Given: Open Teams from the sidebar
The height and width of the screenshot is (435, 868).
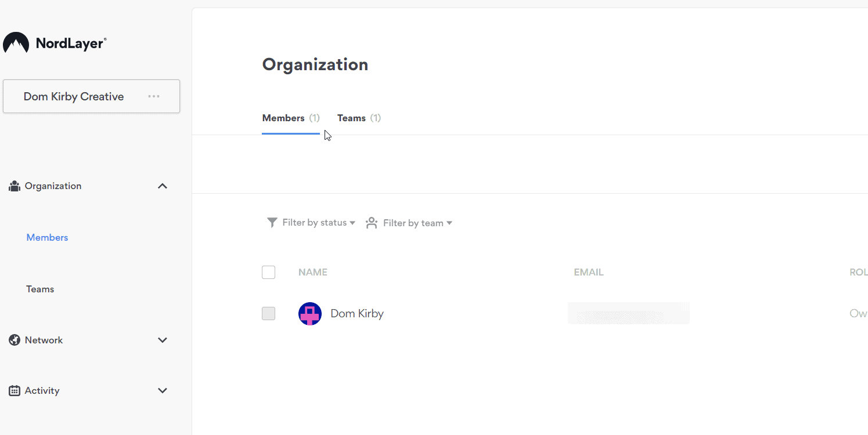Looking at the screenshot, I should coord(39,288).
